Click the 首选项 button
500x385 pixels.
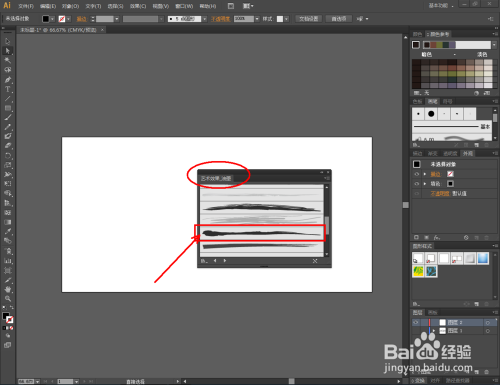click(x=339, y=19)
